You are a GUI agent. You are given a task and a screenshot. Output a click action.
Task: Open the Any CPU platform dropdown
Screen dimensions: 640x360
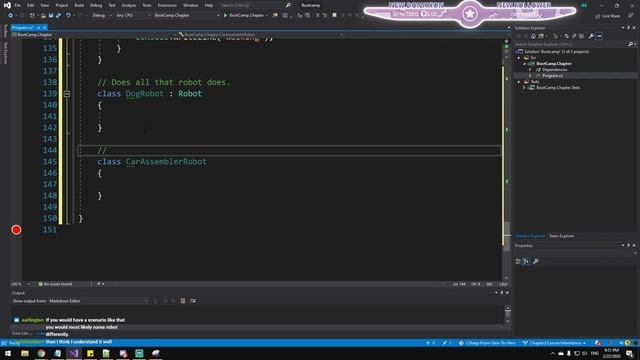133,16
